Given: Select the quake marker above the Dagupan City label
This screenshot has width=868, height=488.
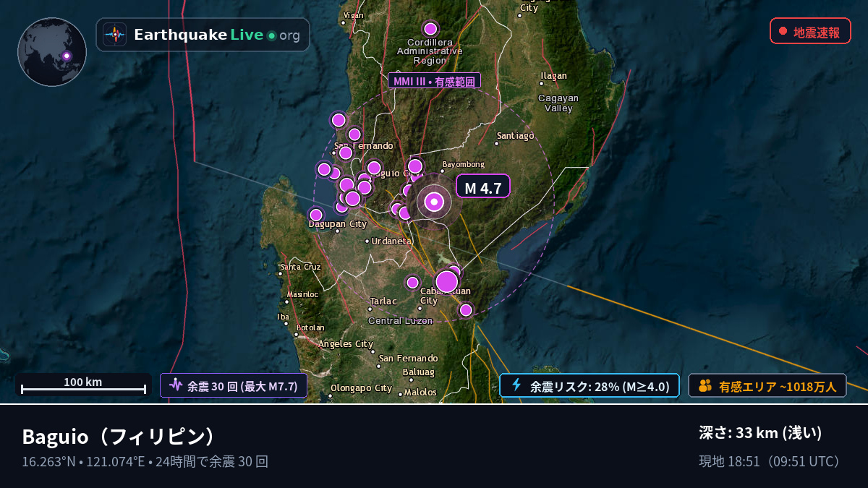Looking at the screenshot, I should tap(316, 215).
